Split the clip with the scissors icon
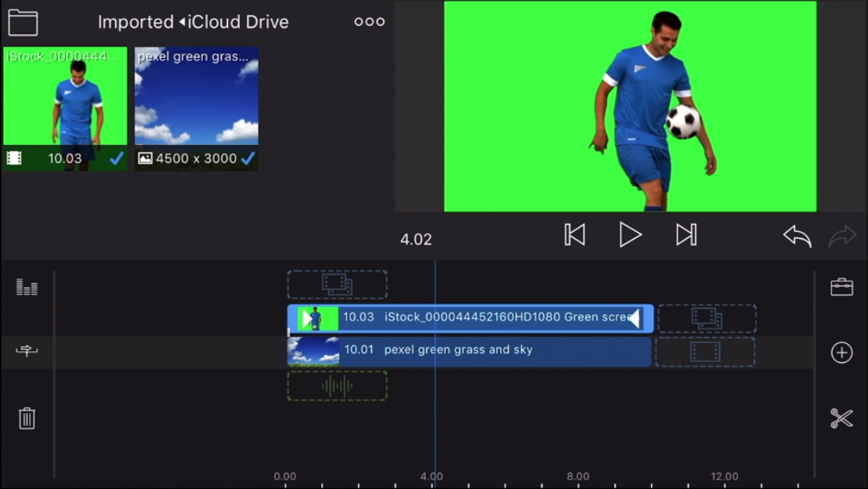The height and width of the screenshot is (489, 868). point(841,418)
